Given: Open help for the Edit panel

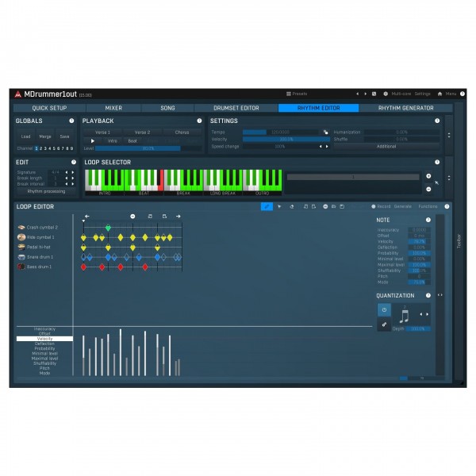Looking at the screenshot, I should [74, 162].
